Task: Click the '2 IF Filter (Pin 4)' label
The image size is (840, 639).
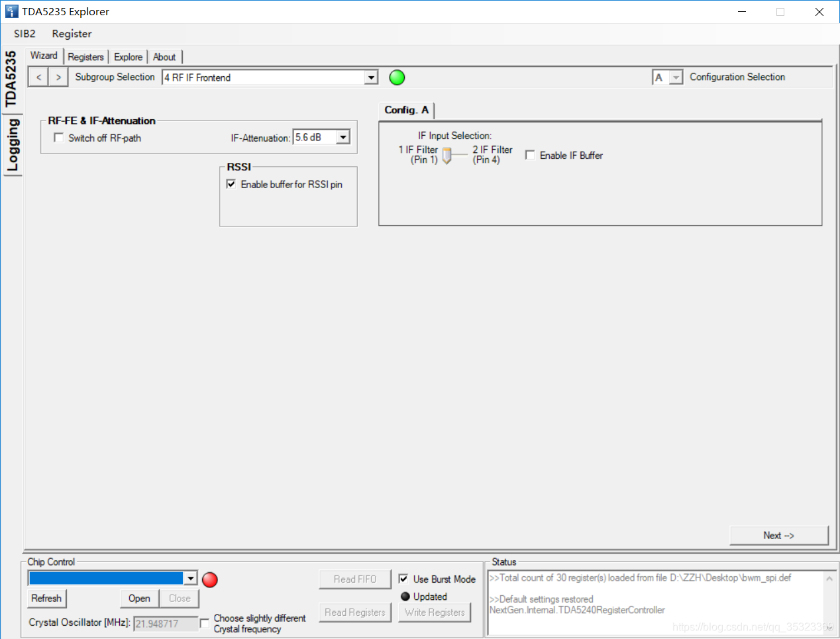Action: click(492, 154)
